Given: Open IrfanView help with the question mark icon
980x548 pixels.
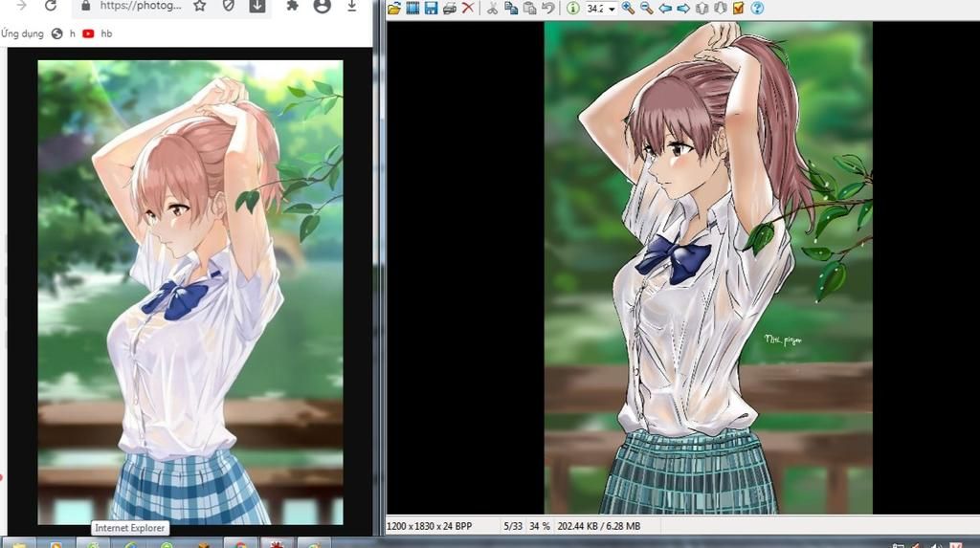Looking at the screenshot, I should [757, 8].
